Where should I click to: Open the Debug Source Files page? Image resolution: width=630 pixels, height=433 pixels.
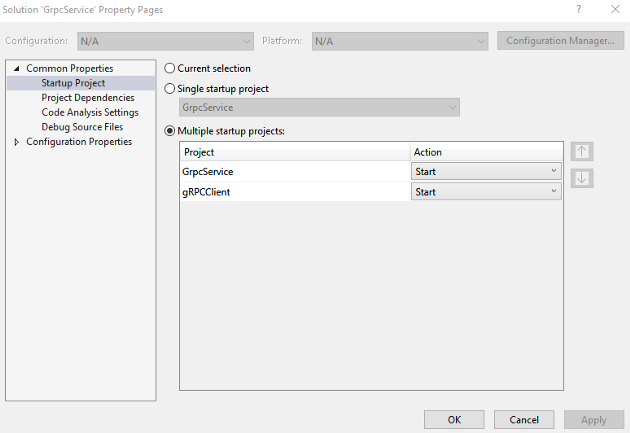pyautogui.click(x=82, y=127)
